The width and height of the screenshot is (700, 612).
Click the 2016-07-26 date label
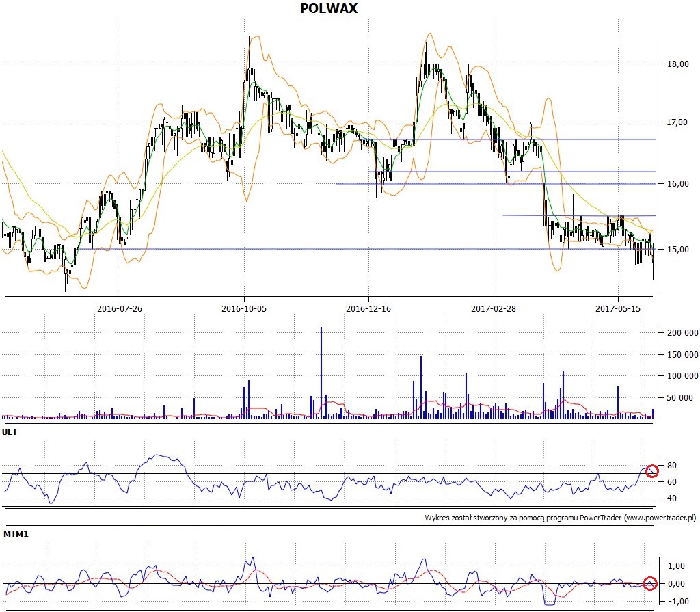(120, 308)
